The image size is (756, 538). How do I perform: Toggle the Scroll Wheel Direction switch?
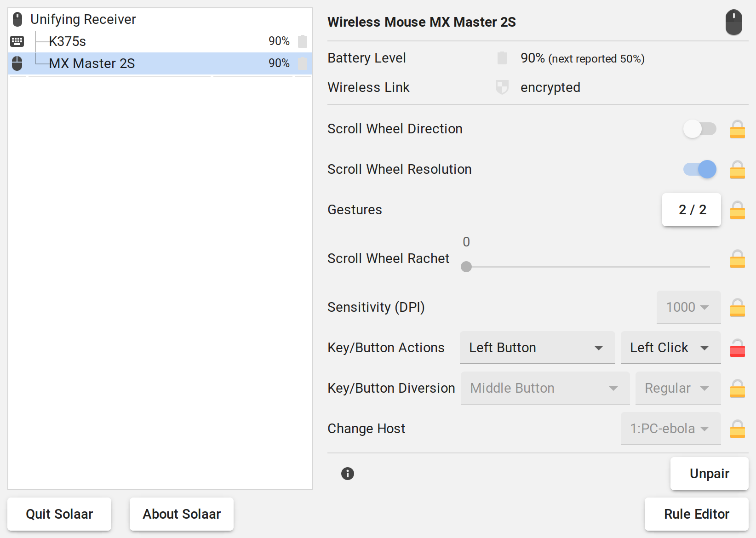tap(700, 129)
